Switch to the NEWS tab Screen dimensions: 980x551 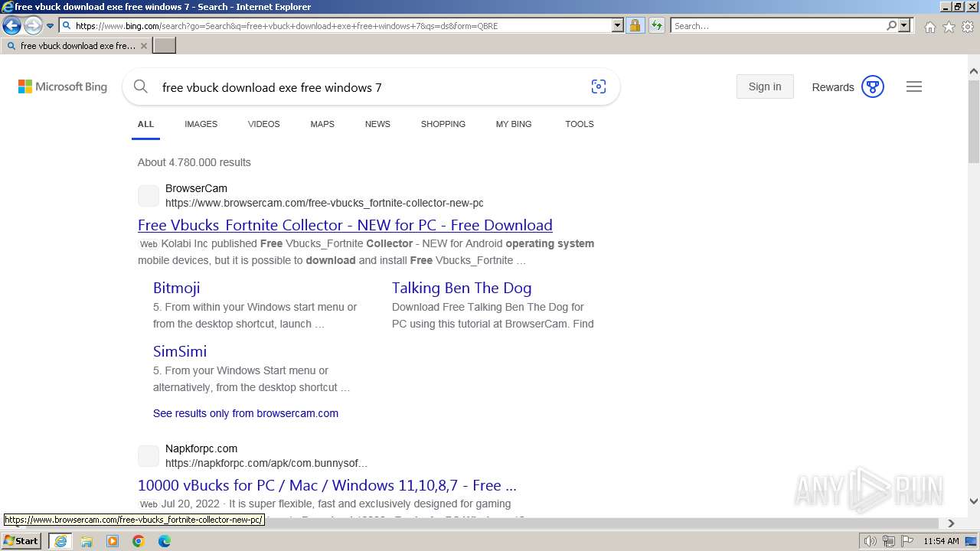[377, 124]
